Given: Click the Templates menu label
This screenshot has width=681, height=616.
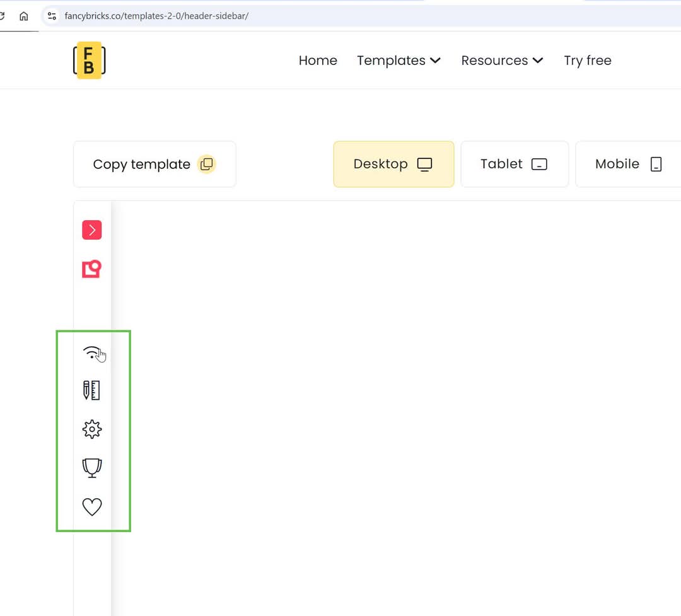Looking at the screenshot, I should click(x=391, y=61).
